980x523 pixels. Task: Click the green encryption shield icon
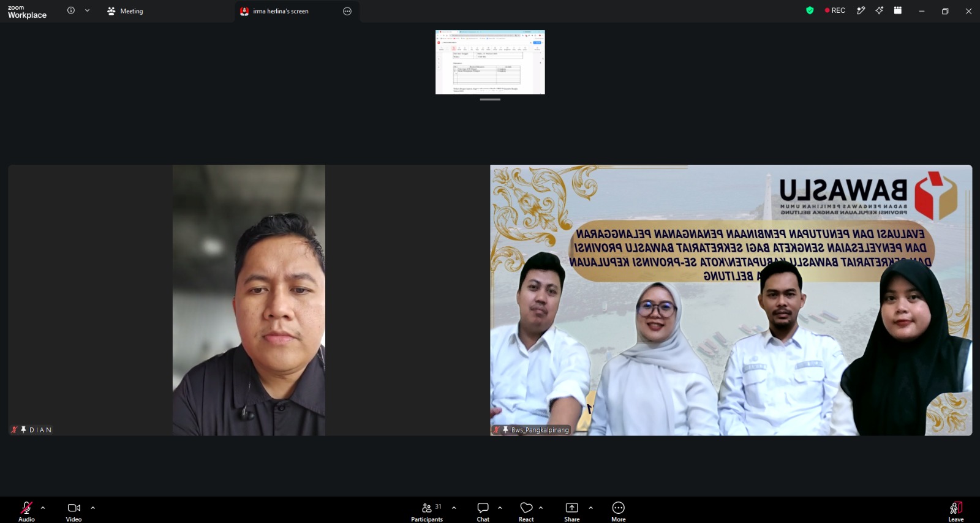pos(810,10)
